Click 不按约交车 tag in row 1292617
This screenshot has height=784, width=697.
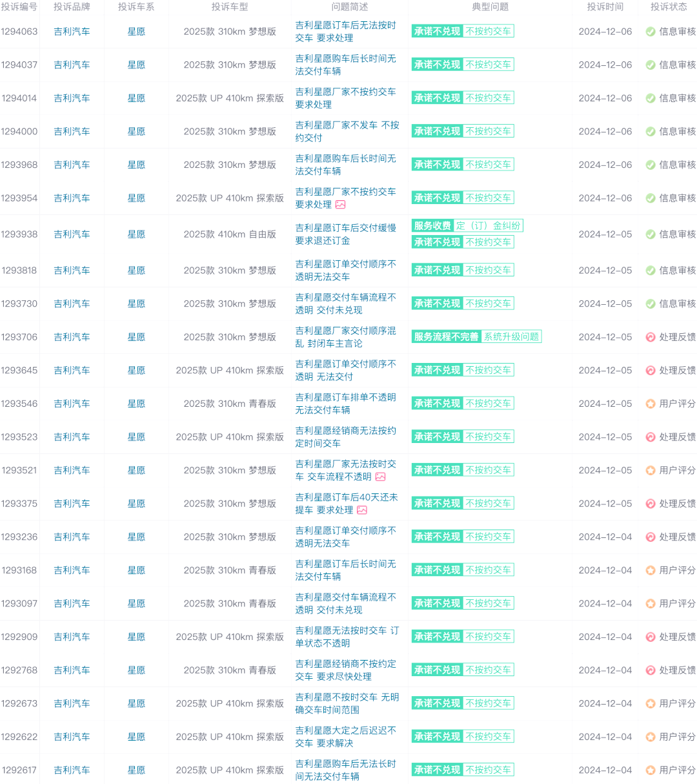(489, 770)
